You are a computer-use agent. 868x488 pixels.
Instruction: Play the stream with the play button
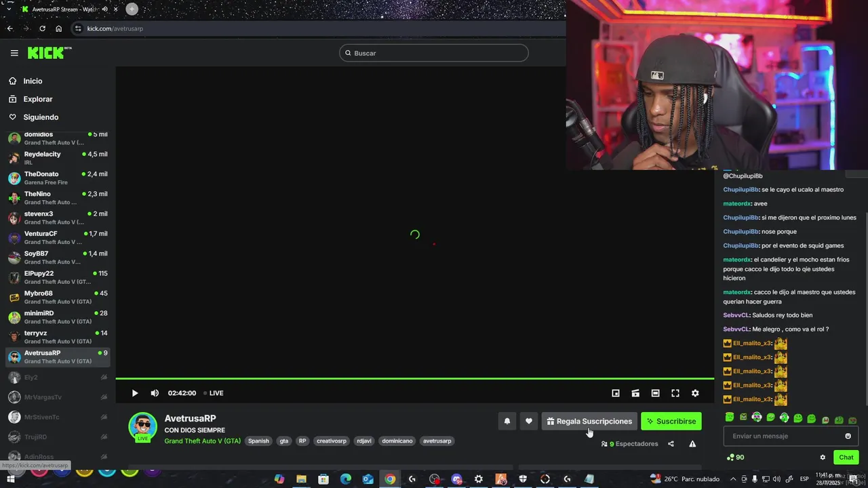point(135,393)
